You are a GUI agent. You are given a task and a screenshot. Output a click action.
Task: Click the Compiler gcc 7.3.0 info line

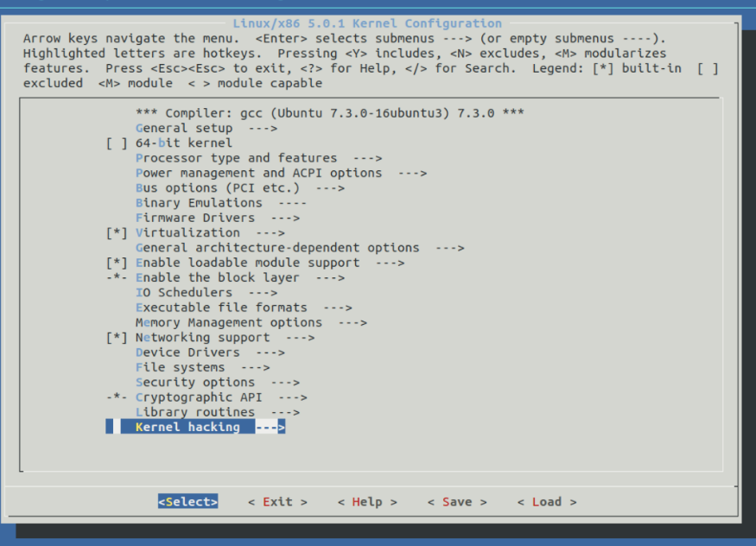(330, 113)
